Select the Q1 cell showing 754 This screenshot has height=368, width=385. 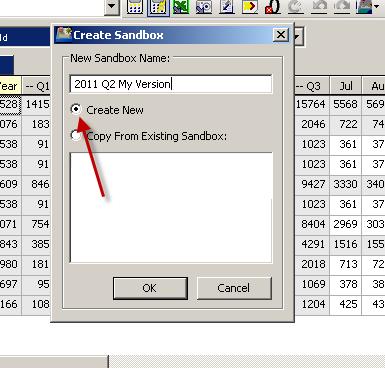coord(36,224)
